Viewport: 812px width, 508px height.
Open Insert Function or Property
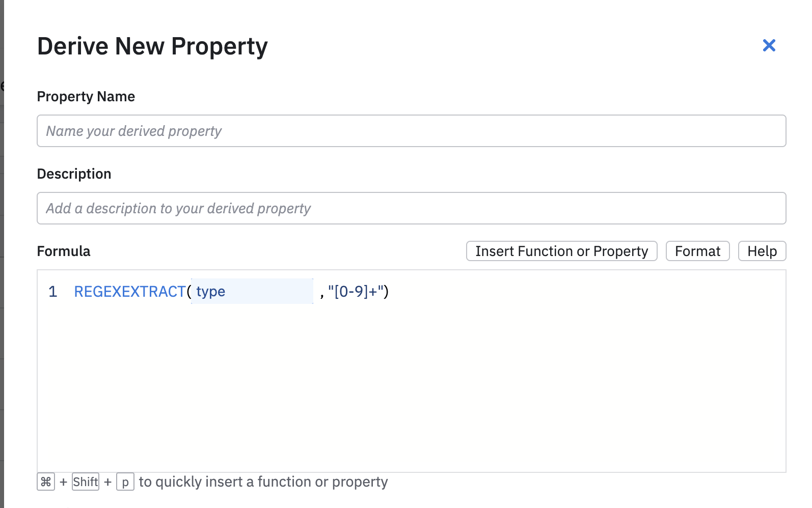click(561, 251)
